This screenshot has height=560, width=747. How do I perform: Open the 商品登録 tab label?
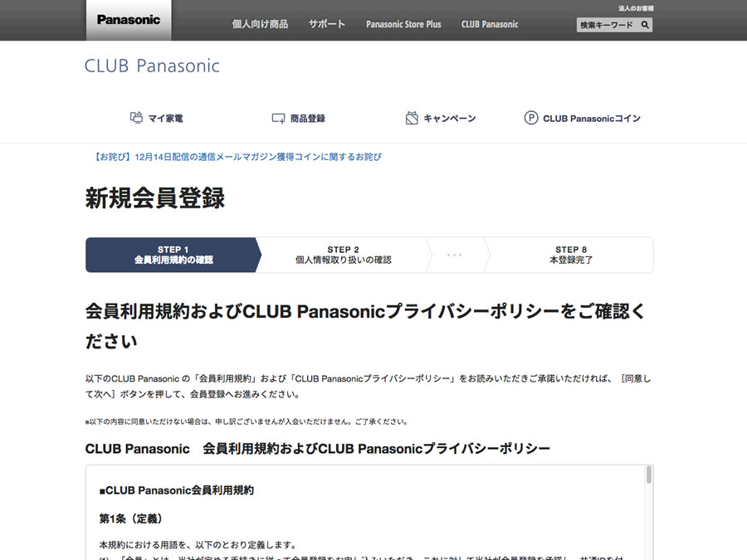308,118
